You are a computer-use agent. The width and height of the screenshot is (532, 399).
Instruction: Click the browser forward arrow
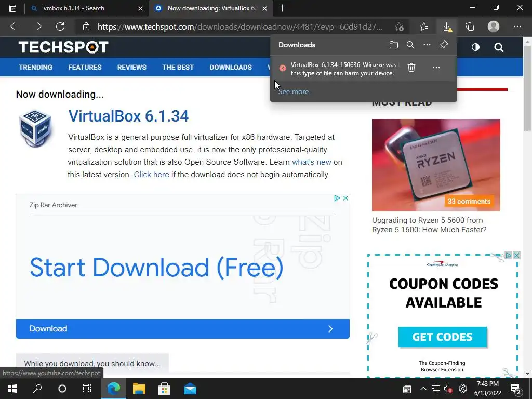point(37,26)
